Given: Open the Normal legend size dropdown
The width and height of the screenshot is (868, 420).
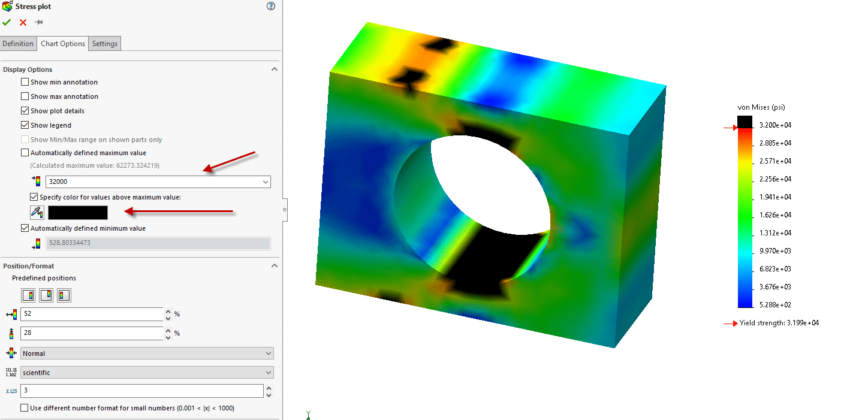Looking at the screenshot, I should tap(268, 353).
